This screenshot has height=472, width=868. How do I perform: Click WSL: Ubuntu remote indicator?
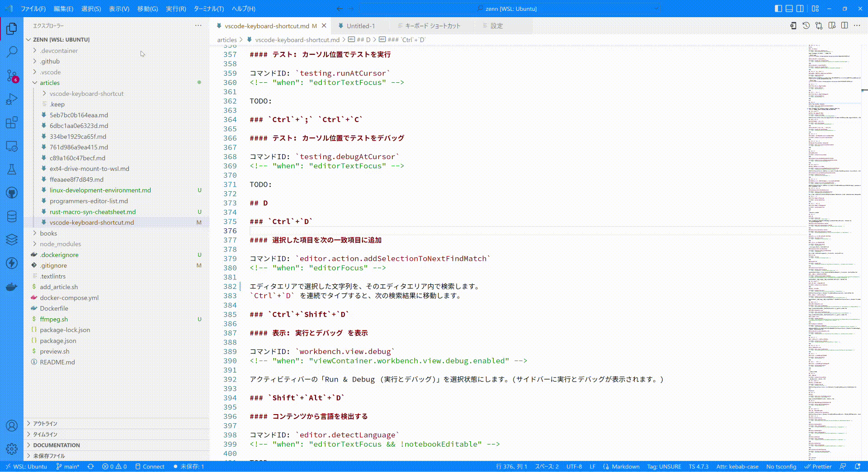pyautogui.click(x=26, y=467)
